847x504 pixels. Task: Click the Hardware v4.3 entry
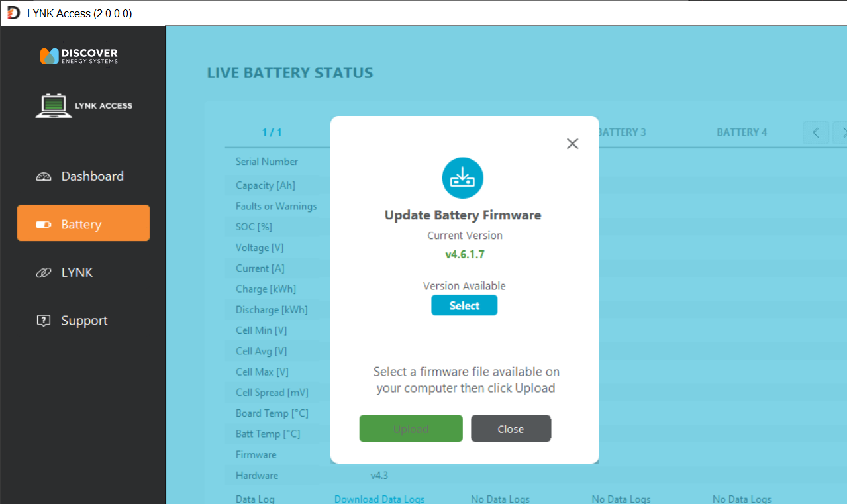pyautogui.click(x=379, y=475)
